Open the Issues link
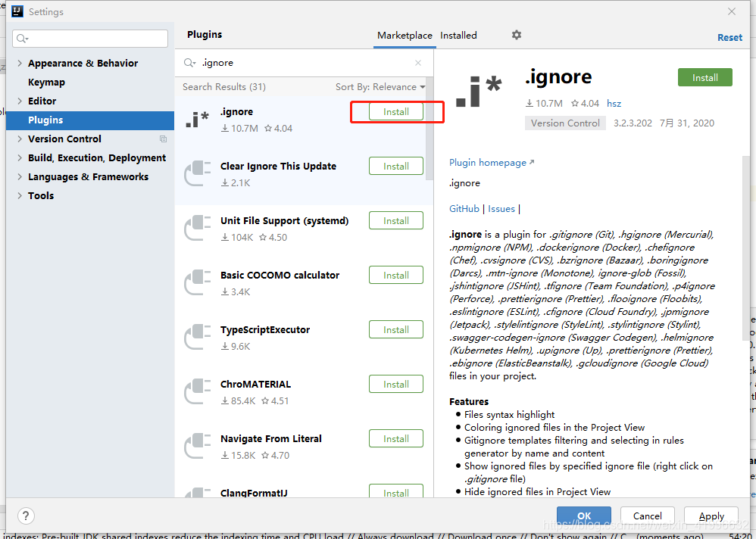Viewport: 756px width, 539px height. pyautogui.click(x=501, y=209)
